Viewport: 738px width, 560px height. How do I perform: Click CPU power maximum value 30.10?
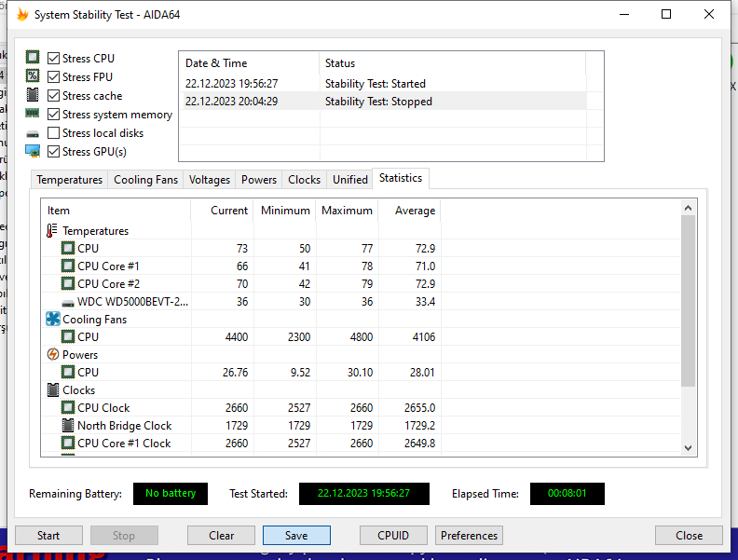(360, 373)
